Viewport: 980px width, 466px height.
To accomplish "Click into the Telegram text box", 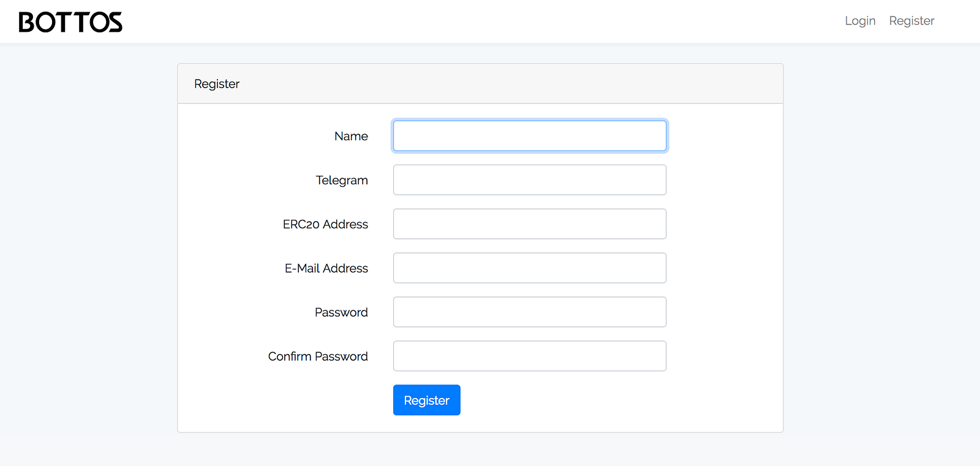I will tap(529, 180).
